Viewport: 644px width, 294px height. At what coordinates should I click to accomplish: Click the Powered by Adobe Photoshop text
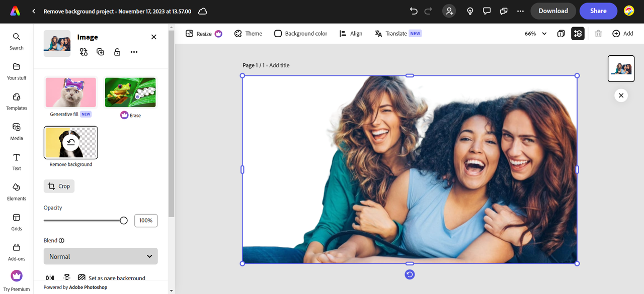click(75, 287)
